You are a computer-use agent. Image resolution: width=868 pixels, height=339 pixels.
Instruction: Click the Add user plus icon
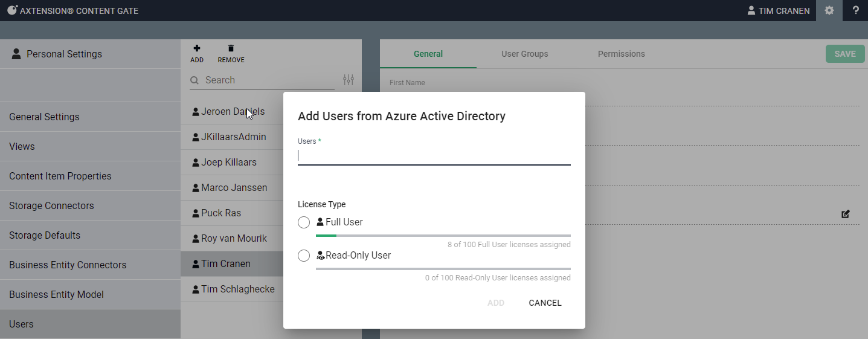point(196,49)
